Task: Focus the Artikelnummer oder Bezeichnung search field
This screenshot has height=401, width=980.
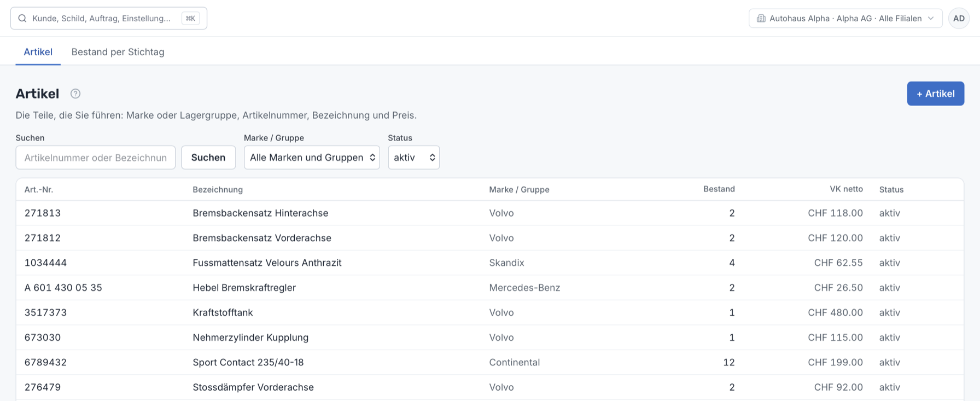Action: point(96,158)
